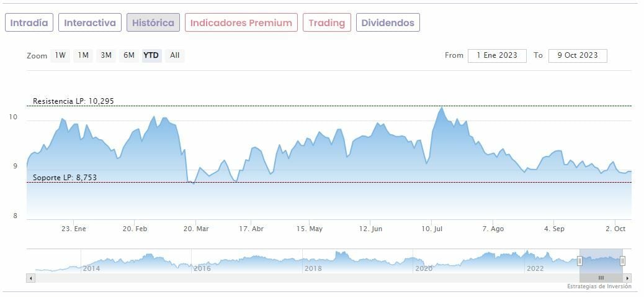This screenshot has width=644, height=297.
Task: Open the Interactiva tab
Action: [x=90, y=23]
